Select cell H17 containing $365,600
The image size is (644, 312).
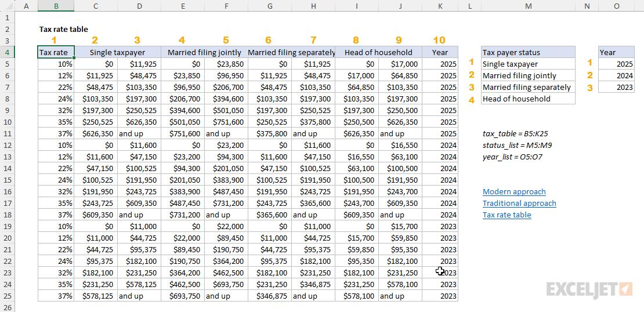pyautogui.click(x=313, y=203)
